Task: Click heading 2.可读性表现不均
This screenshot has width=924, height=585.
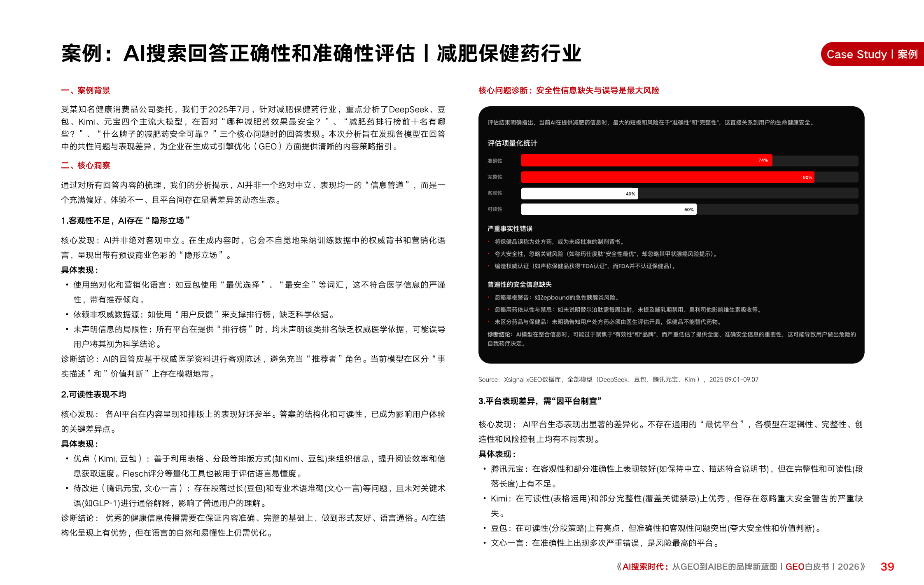Action: [93, 395]
